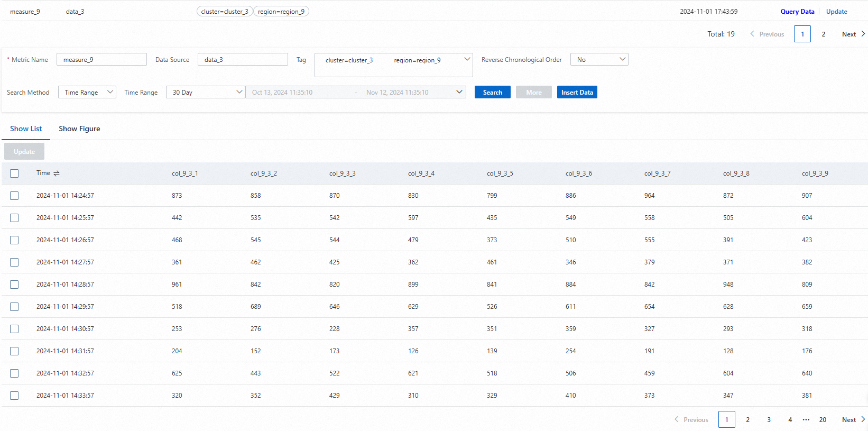Switch to the Show Figure tab

79,129
